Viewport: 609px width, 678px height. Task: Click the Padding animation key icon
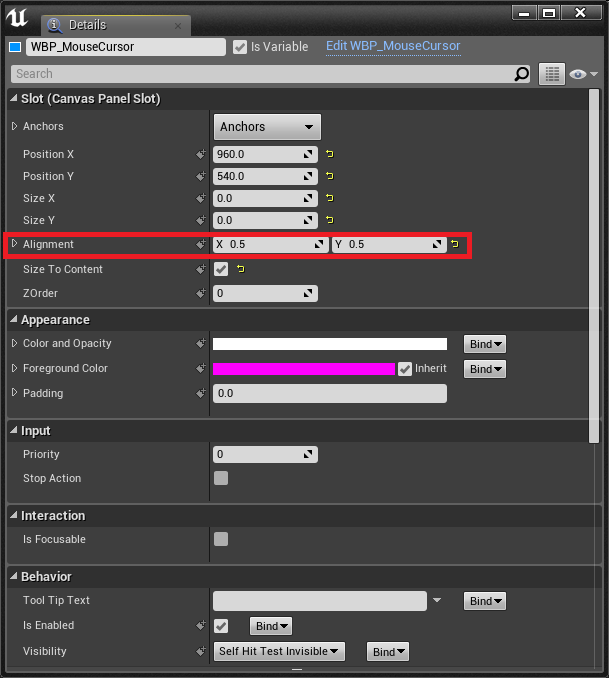201,393
